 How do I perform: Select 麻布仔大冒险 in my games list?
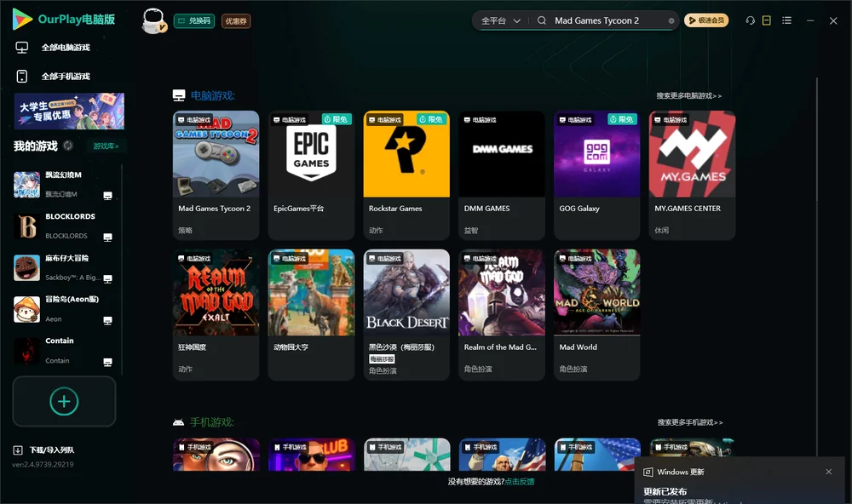(x=63, y=267)
